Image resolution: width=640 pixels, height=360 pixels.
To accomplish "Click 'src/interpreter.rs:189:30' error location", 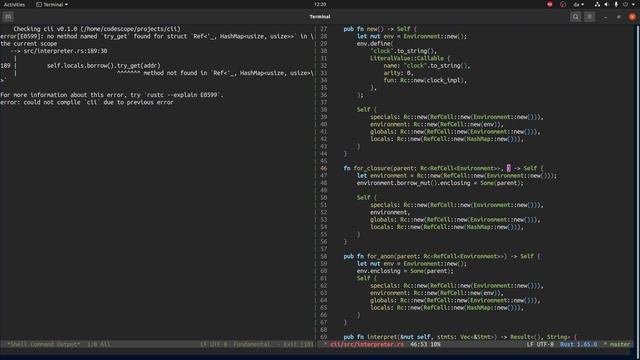I will [x=64, y=51].
